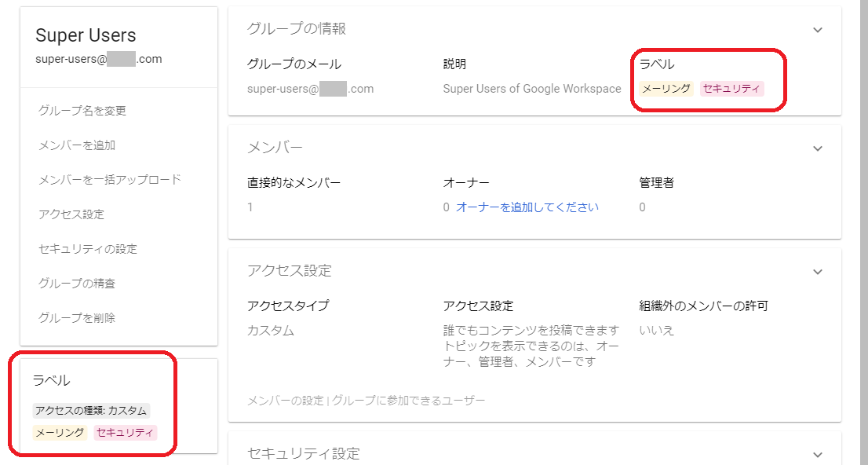Select the アクセスの種類: カスタム chip
The height and width of the screenshot is (465, 868).
click(92, 409)
